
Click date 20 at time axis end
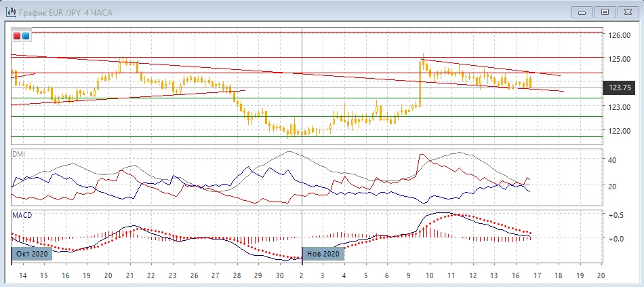tap(600, 276)
